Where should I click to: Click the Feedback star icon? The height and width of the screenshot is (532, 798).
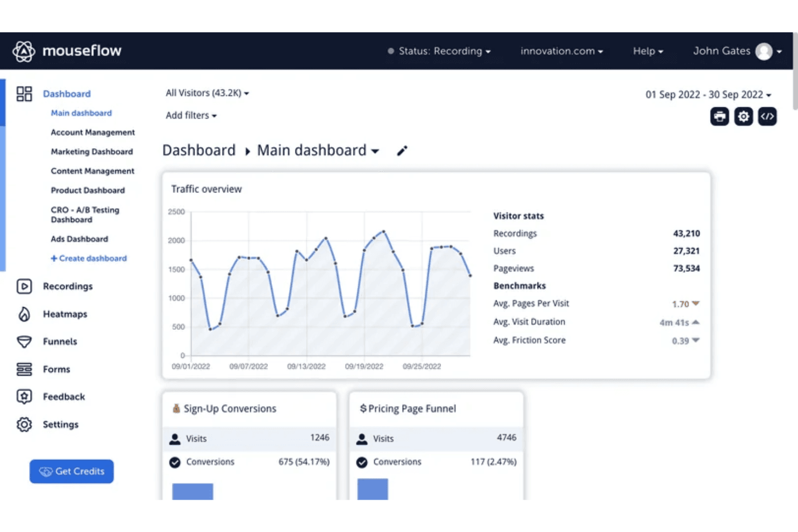coord(24,397)
